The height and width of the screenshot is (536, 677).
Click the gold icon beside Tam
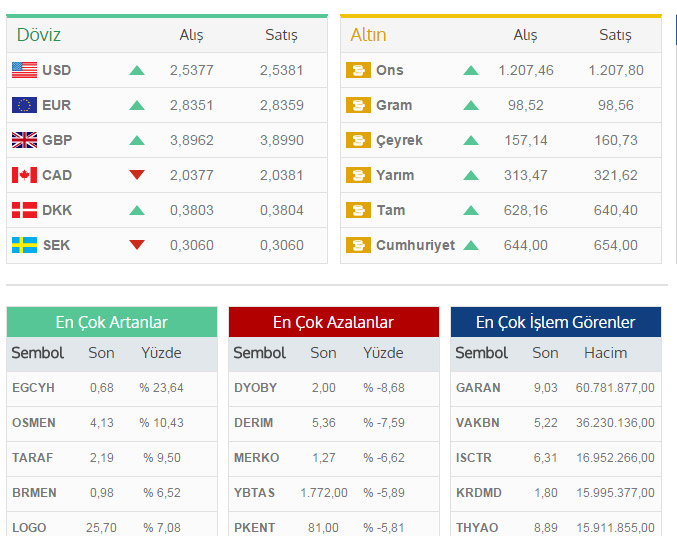[358, 210]
